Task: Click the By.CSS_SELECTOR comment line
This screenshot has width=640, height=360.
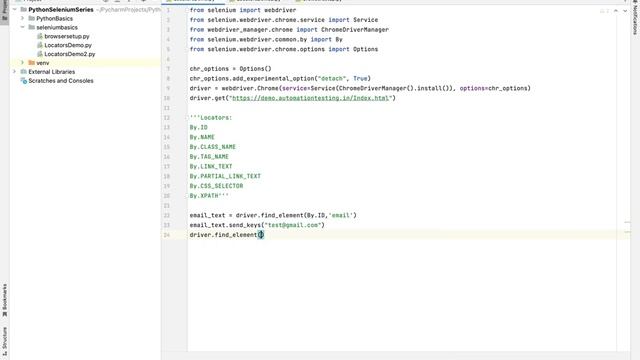Action: coord(216,186)
